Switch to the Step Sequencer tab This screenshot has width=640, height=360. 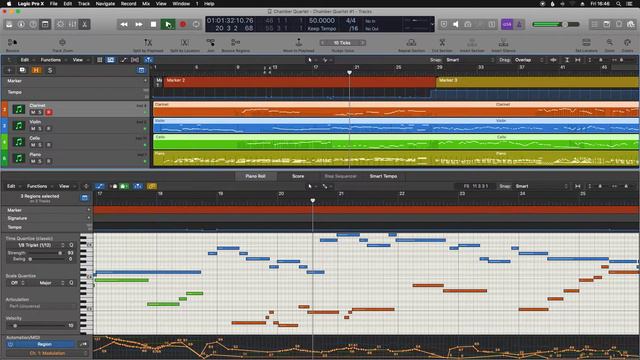(x=340, y=176)
